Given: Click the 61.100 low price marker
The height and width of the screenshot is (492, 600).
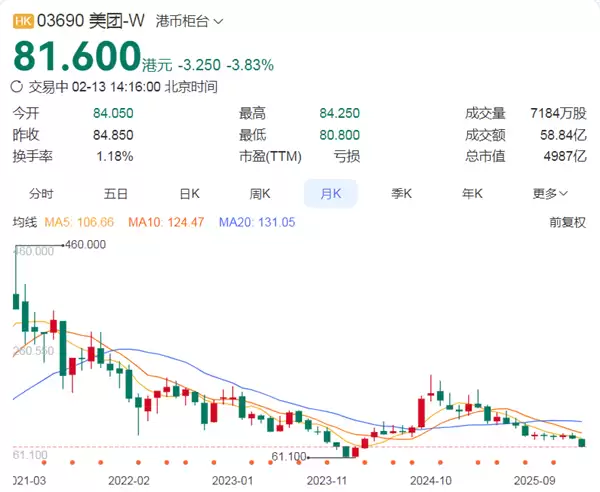Looking at the screenshot, I should click(290, 456).
